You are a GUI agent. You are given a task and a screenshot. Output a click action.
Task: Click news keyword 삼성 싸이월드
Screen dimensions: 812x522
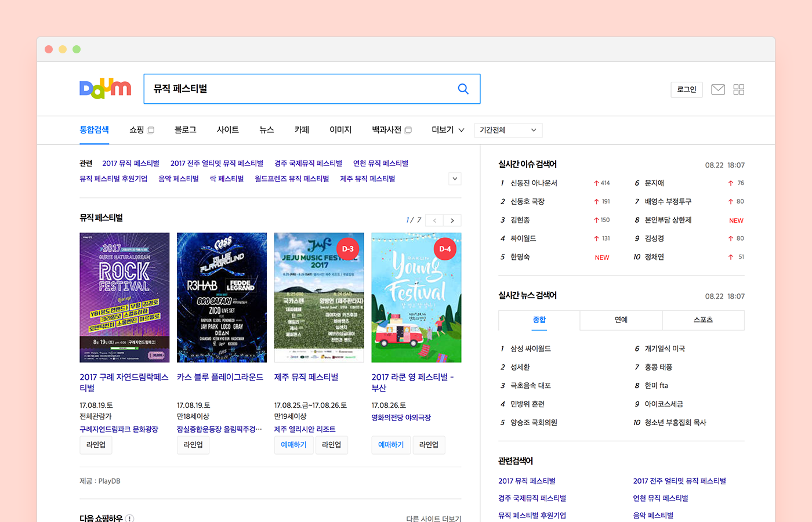531,349
